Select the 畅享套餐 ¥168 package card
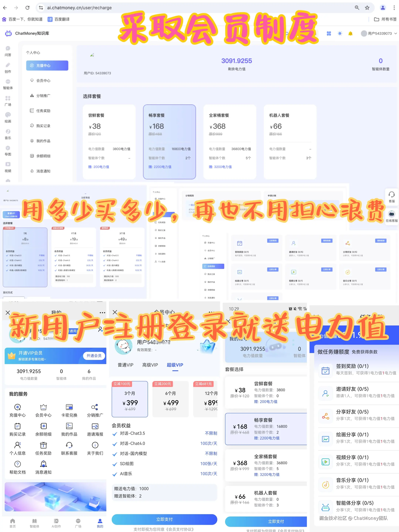399x532 pixels. pos(169,142)
